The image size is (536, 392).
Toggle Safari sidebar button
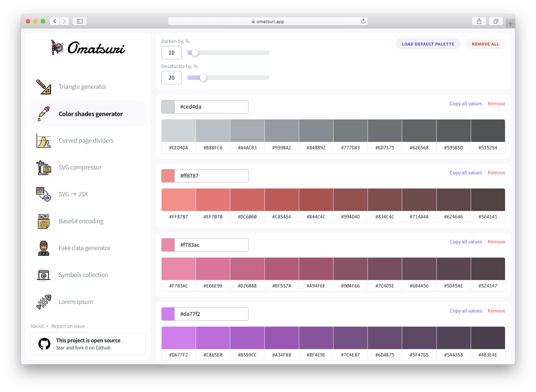[x=80, y=21]
